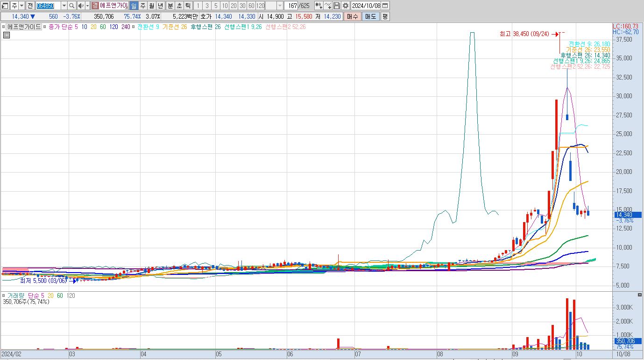Click the panel layout icon at top-left
644x360 pixels.
(x=5, y=6)
